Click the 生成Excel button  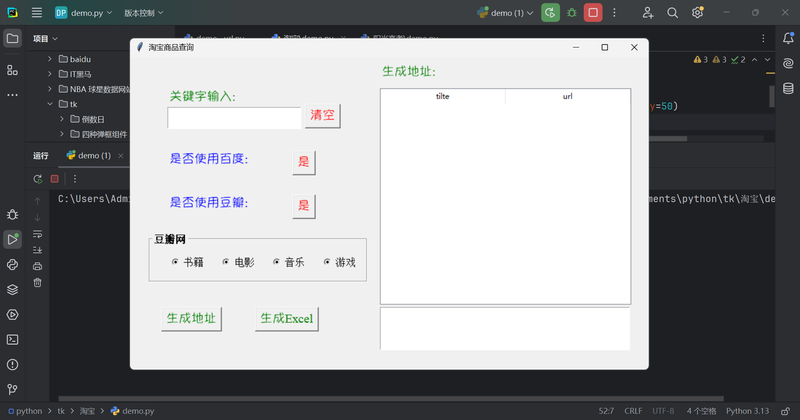tap(287, 319)
